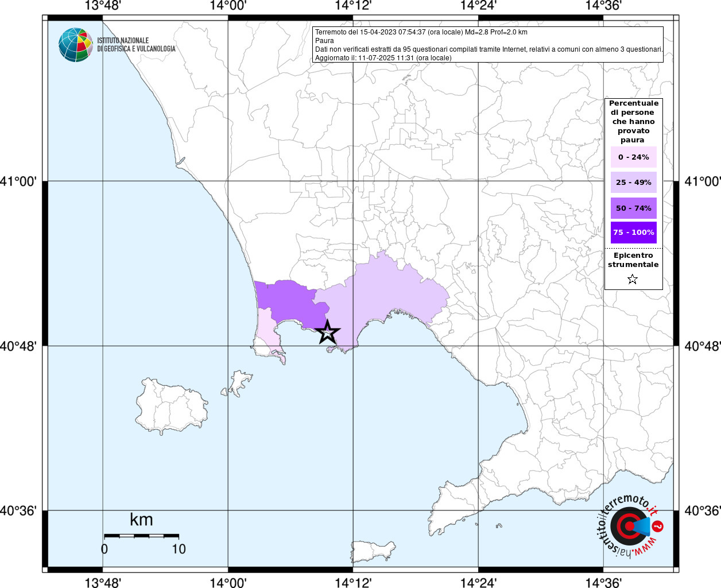Click the legend star under Epicentro strumentale
721x588 pixels.
click(633, 280)
